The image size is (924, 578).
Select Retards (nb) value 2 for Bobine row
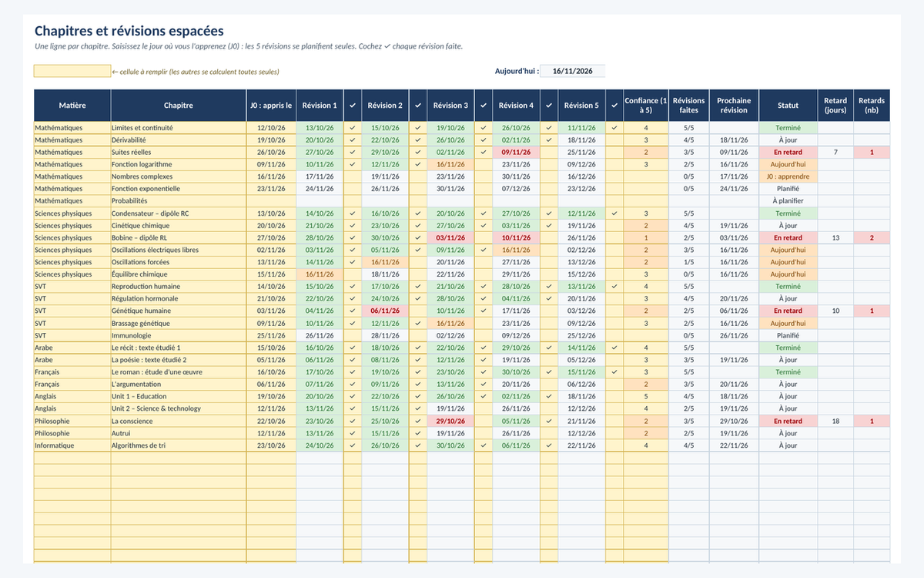[872, 238]
